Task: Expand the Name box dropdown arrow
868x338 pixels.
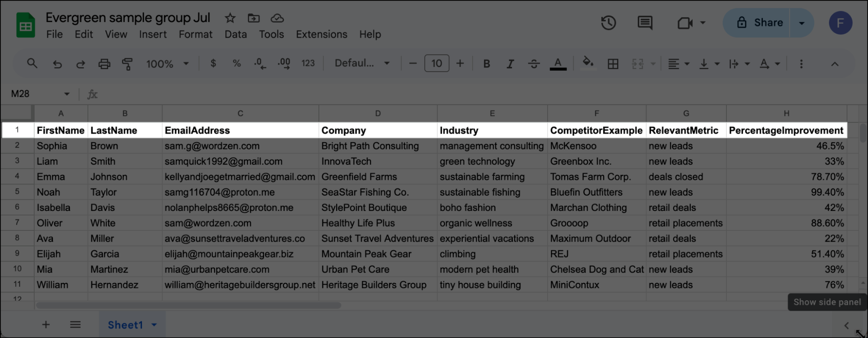Action: (x=67, y=94)
